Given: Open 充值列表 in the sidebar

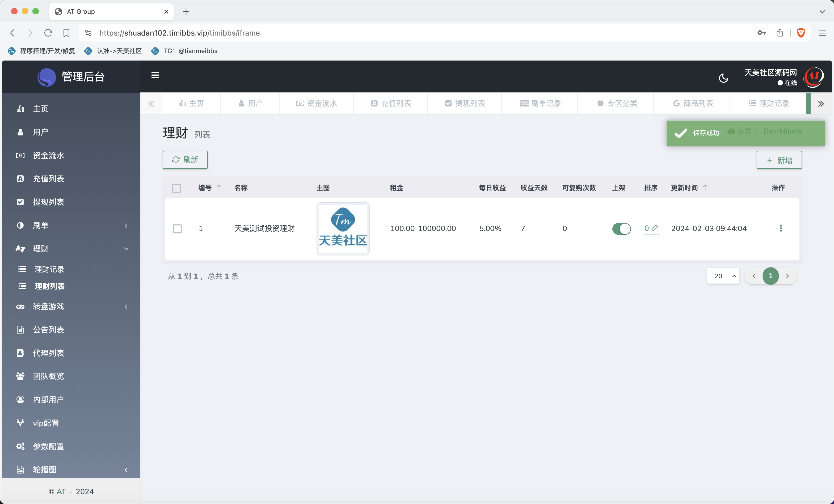Looking at the screenshot, I should pyautogui.click(x=71, y=179).
